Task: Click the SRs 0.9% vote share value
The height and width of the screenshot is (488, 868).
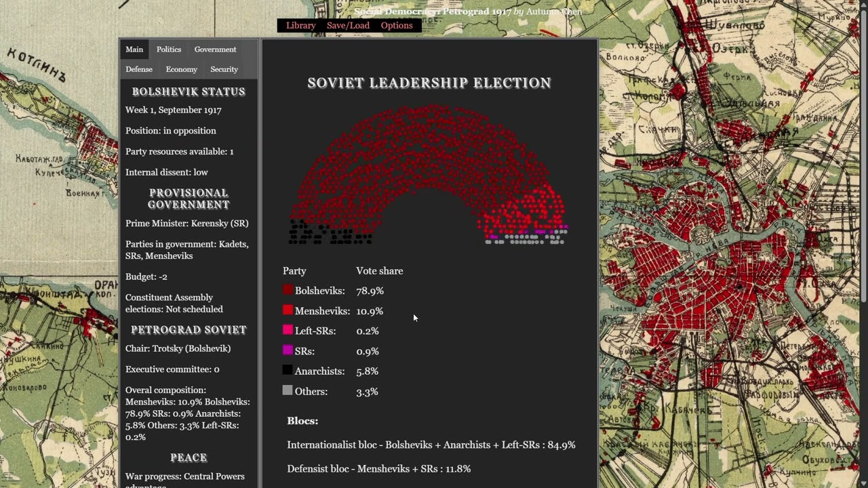Action: coord(368,351)
